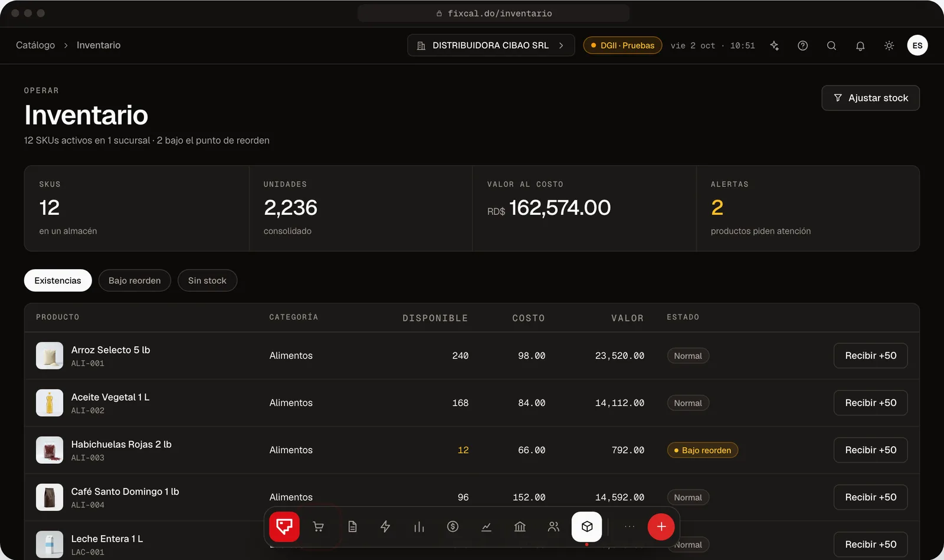
Task: Open the people contacts dock icon
Action: click(553, 526)
